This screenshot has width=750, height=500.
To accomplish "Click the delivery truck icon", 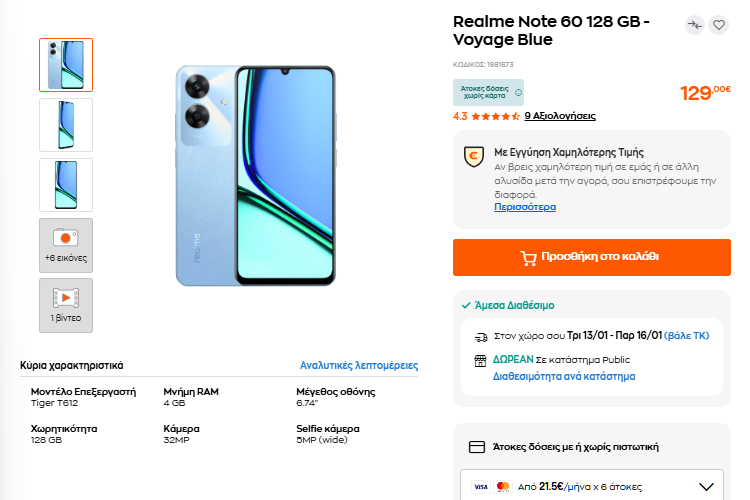I will coord(481,337).
